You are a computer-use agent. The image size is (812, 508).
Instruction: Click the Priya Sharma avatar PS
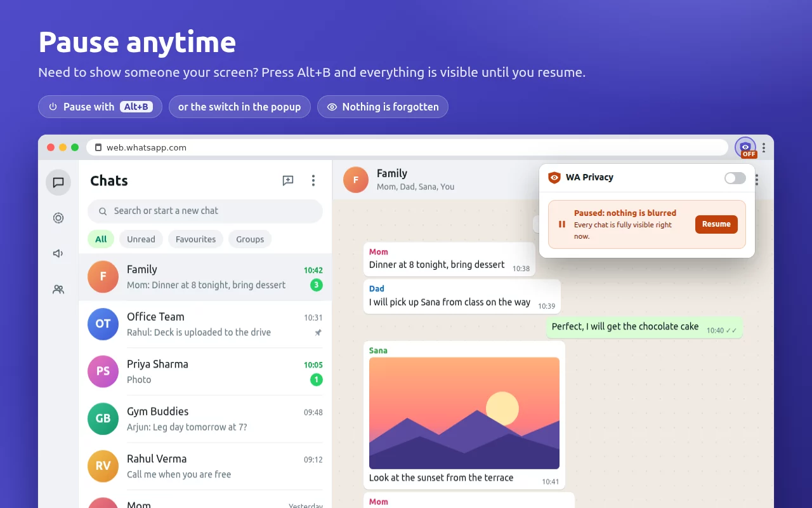(x=103, y=371)
